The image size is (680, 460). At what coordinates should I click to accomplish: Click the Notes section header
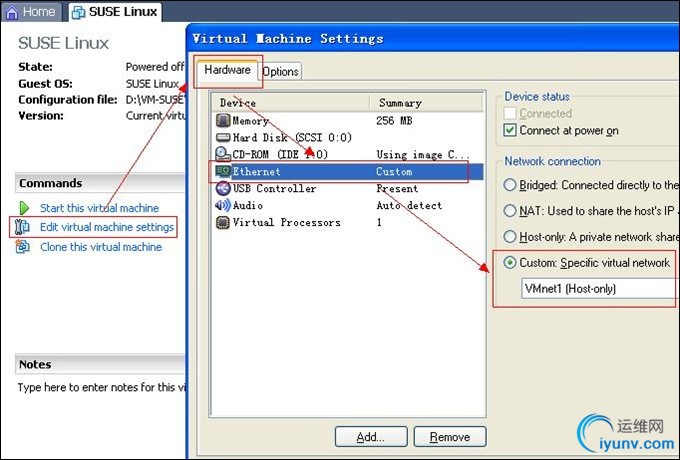pyautogui.click(x=100, y=364)
